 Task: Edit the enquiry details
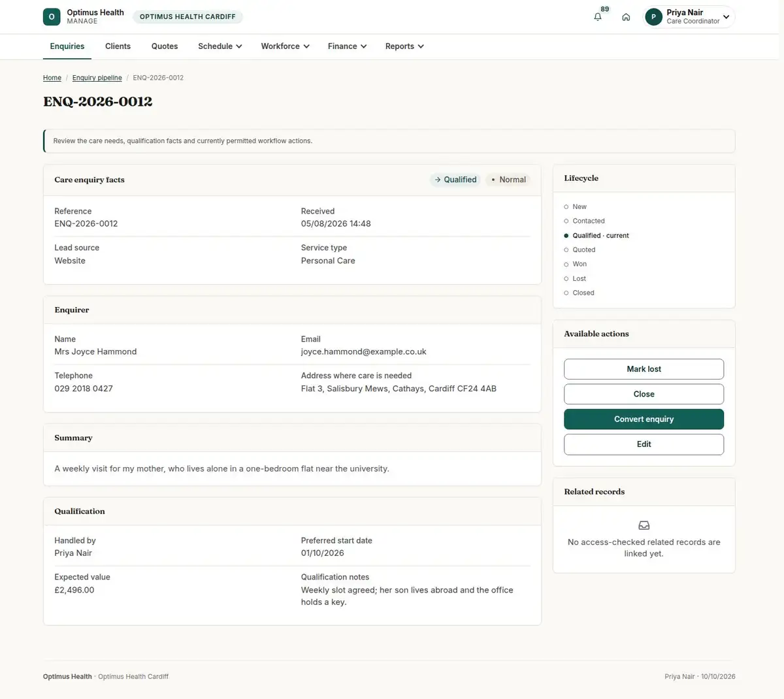click(644, 444)
